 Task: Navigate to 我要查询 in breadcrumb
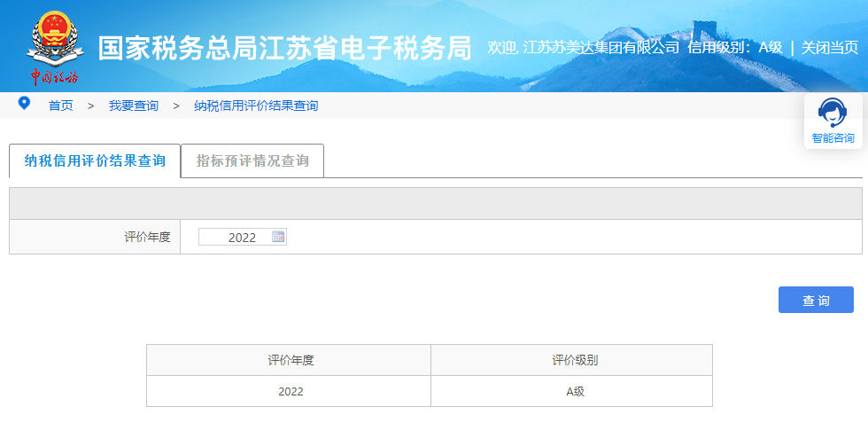coord(133,106)
